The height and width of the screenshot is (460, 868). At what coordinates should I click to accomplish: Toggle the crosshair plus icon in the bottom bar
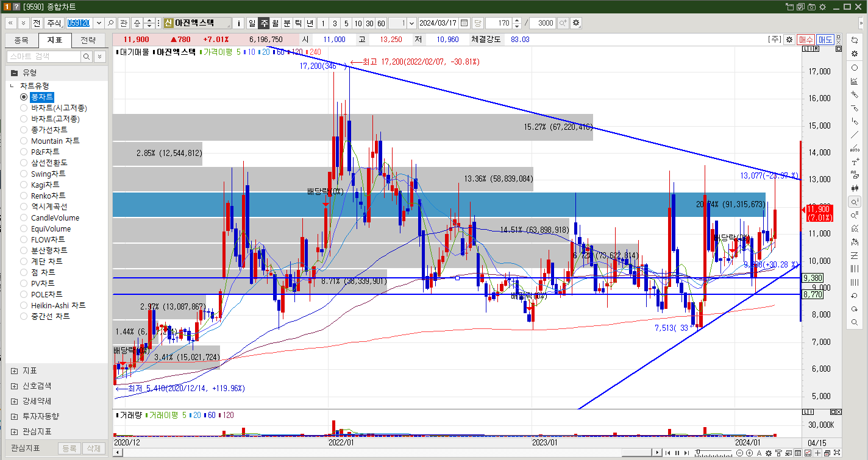[x=817, y=453]
